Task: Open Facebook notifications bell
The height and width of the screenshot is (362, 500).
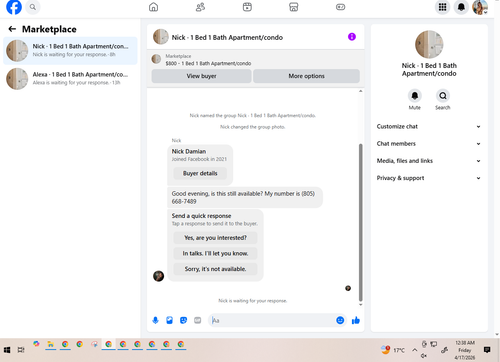Action: pyautogui.click(x=461, y=7)
